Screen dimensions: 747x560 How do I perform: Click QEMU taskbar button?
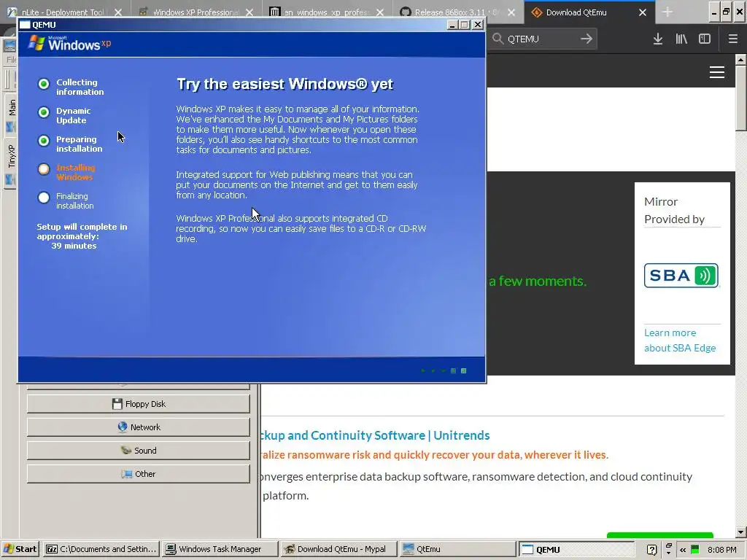pyautogui.click(x=576, y=549)
